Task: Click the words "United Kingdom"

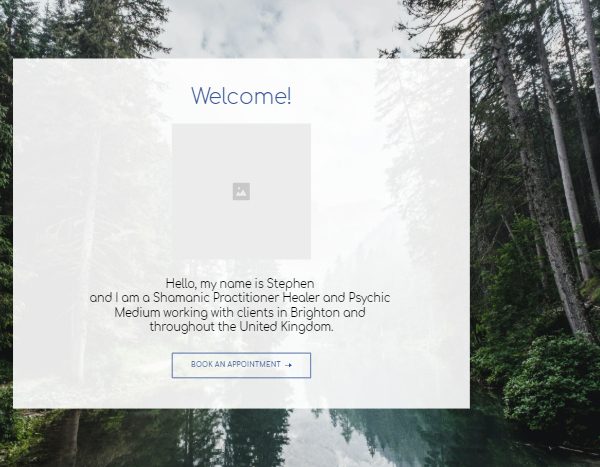Action: [286, 327]
